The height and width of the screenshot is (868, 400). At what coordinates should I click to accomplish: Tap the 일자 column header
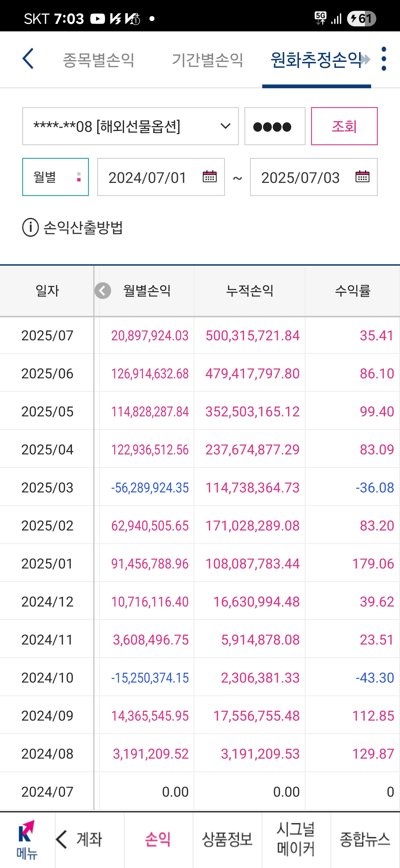(x=47, y=291)
